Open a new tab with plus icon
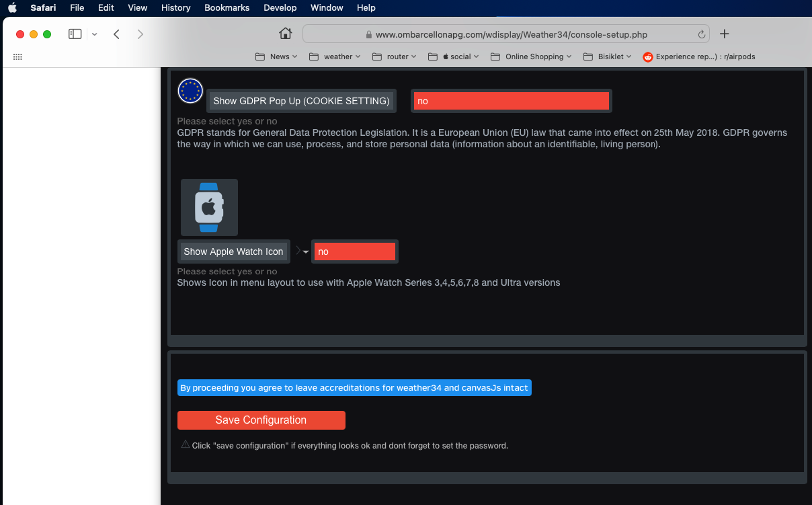The image size is (812, 505). [x=724, y=34]
